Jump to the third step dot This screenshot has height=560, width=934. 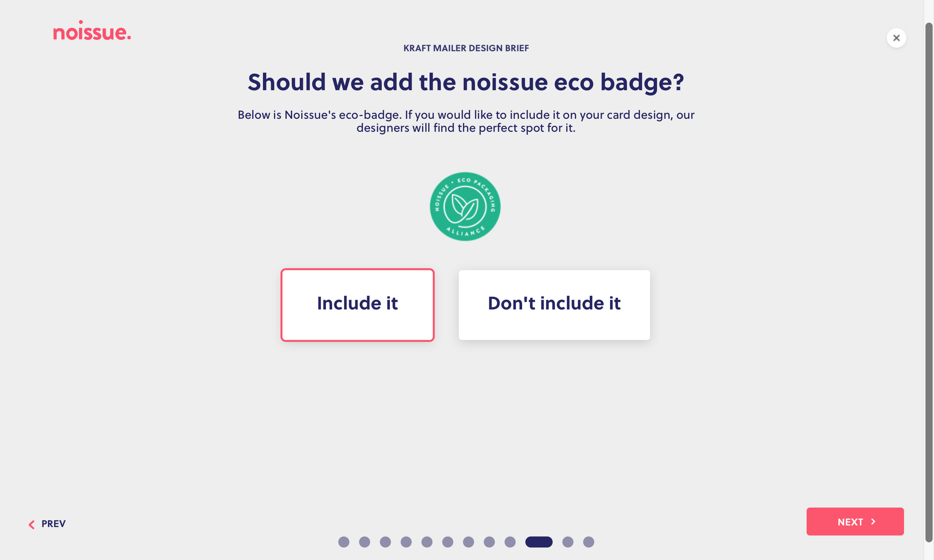[385, 542]
